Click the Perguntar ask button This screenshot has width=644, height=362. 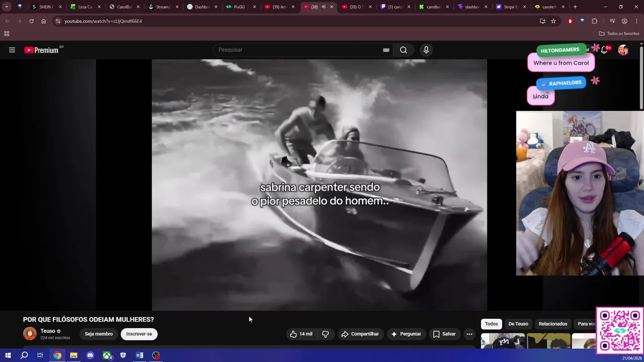pyautogui.click(x=406, y=334)
